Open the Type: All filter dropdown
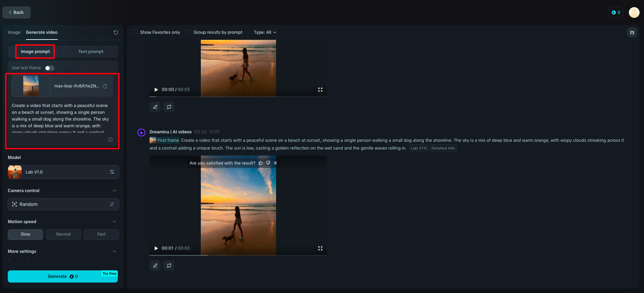644x293 pixels. (x=265, y=32)
